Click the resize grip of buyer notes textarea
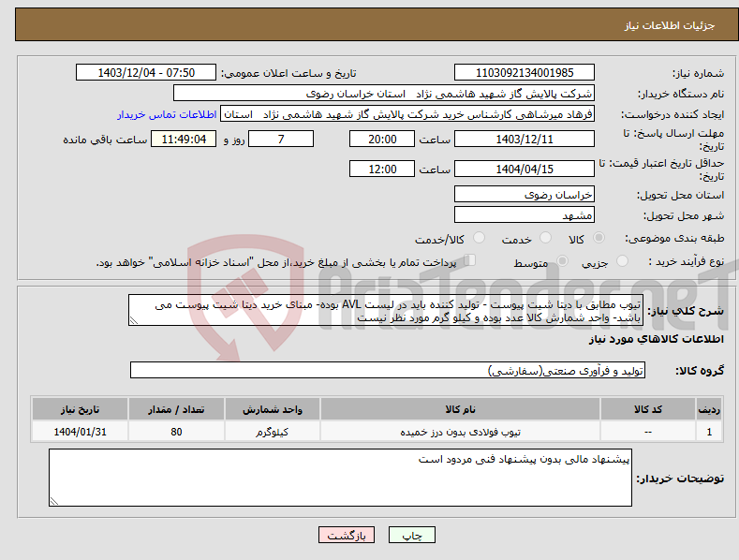 coord(53,502)
